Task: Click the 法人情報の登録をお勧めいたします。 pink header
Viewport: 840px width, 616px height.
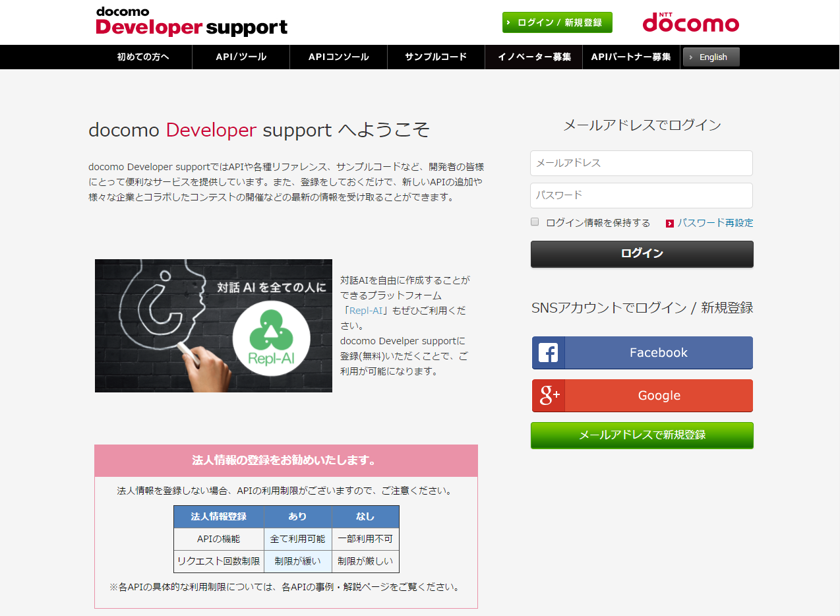Action: (286, 460)
